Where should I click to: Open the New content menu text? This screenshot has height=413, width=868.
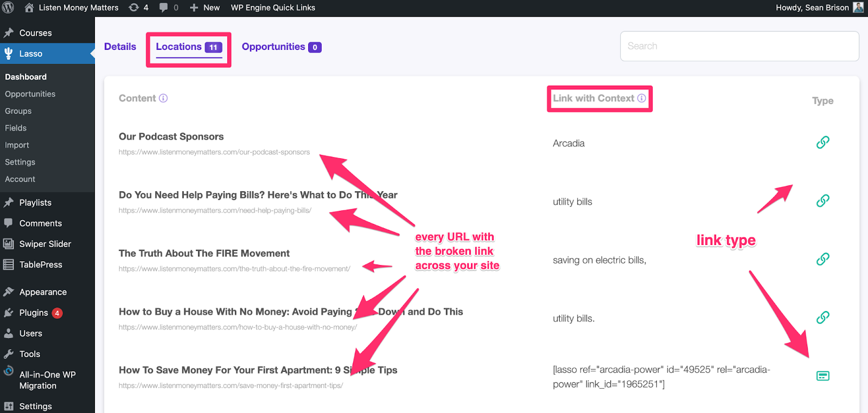point(212,8)
